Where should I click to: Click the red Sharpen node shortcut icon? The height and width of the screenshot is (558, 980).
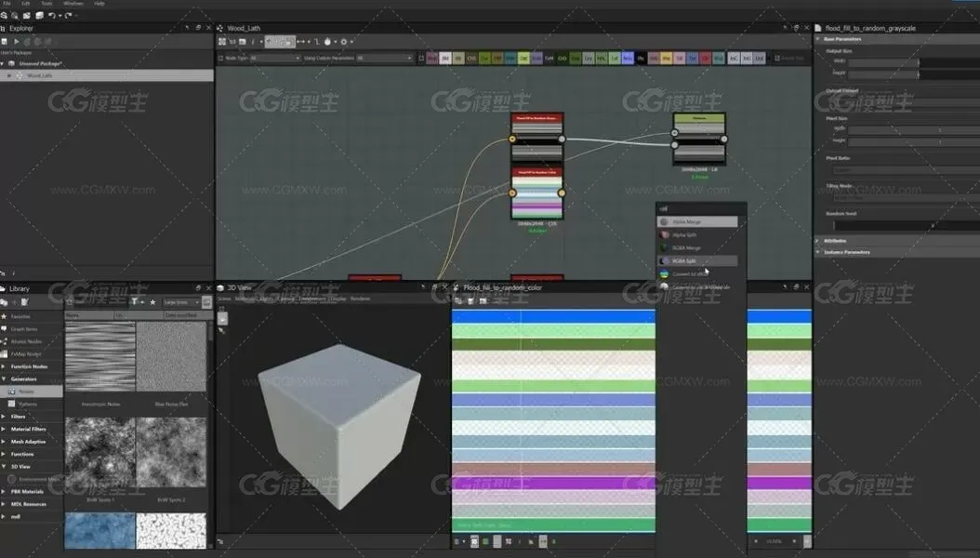(705, 58)
